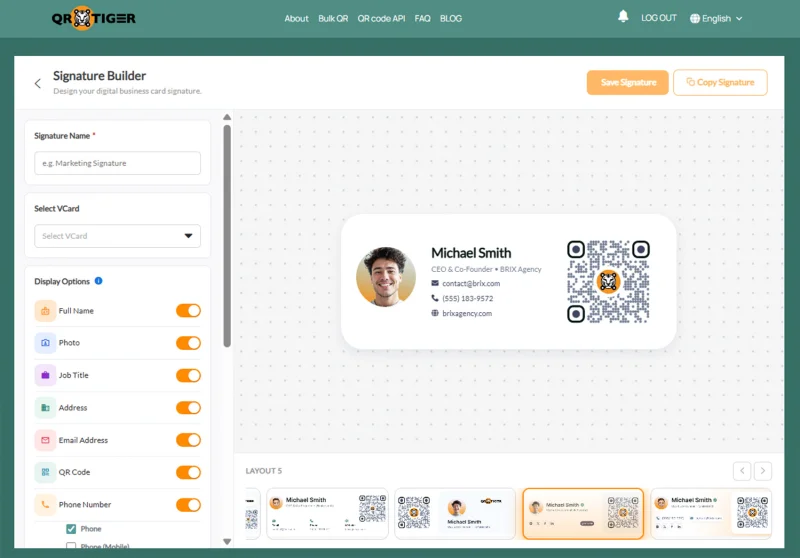
Task: Click the Copy Signature button
Action: tap(720, 83)
